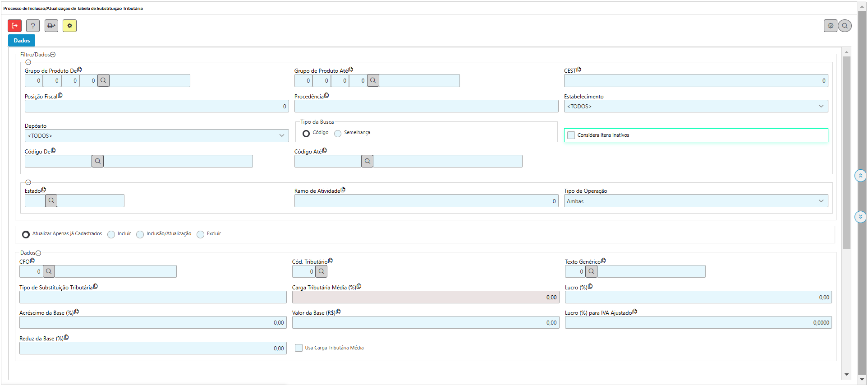Click the yellow gear process icon
This screenshot has width=868, height=386.
point(69,26)
